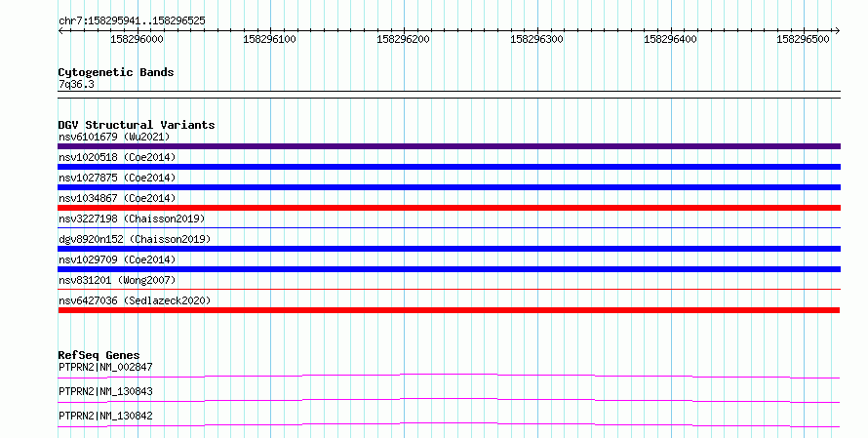Open transcript PTPRN2|NM_002847 label

click(105, 367)
